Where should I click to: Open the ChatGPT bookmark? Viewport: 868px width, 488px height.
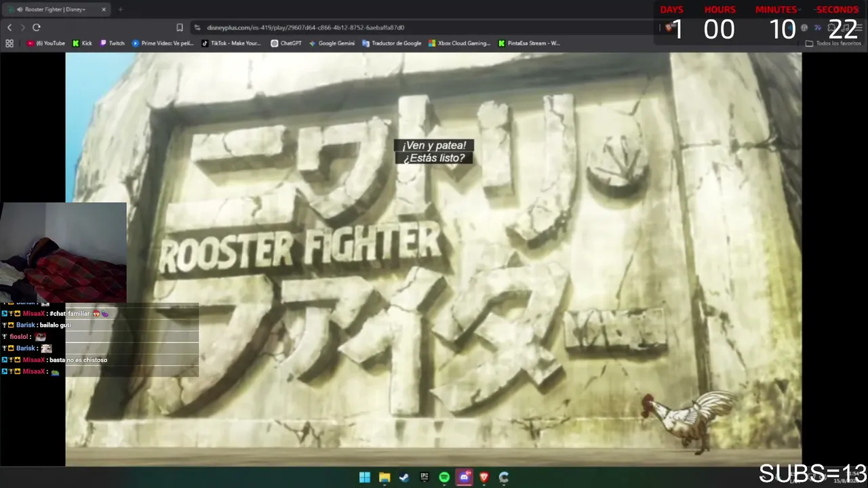(286, 43)
